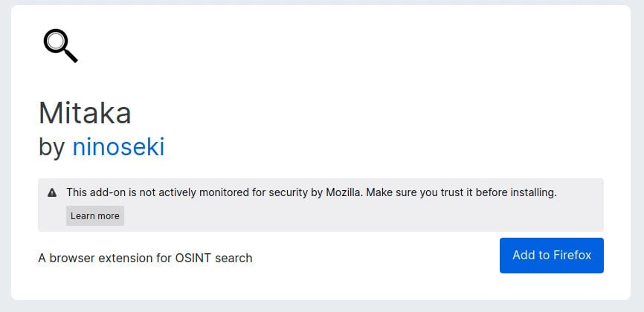The height and width of the screenshot is (312, 644).
Task: Click the heading text reading Mitaka
Action: 85,113
